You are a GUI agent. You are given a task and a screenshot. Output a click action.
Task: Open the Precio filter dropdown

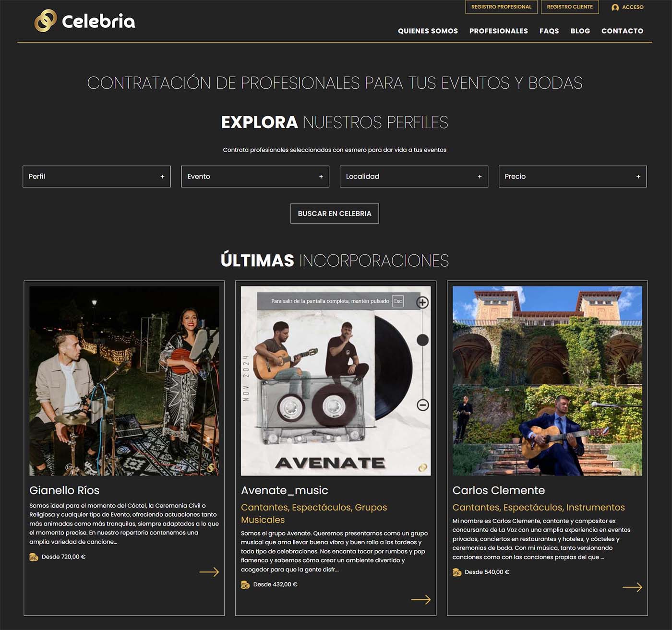(x=573, y=177)
